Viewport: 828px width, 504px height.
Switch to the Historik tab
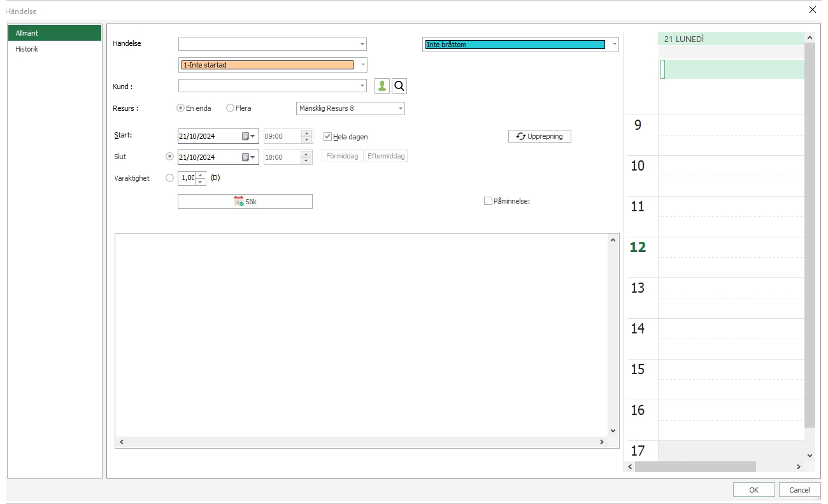click(54, 49)
